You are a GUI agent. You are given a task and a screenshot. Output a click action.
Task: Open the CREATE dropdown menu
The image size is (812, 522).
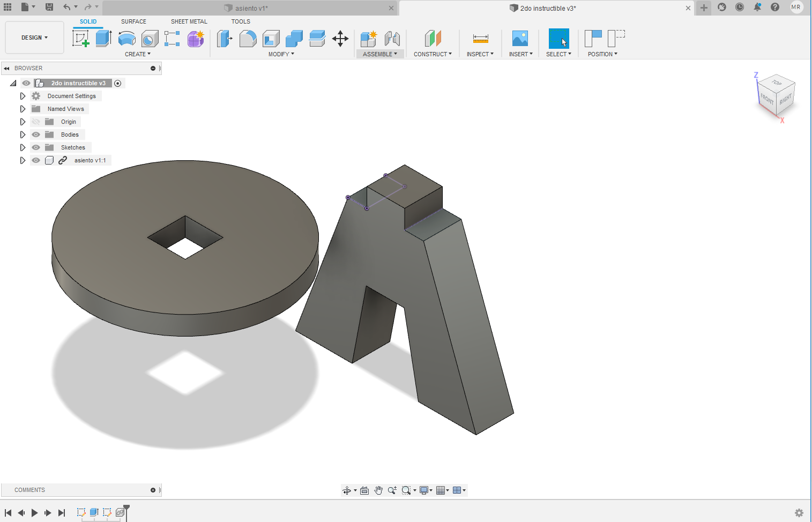(138, 54)
